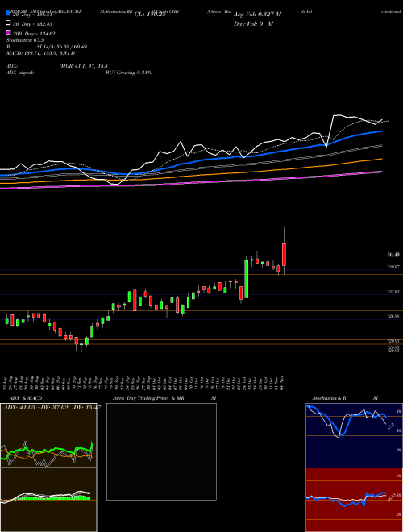Image resolution: width=403 pixels, height=532 pixels.
Task: Click the white 50 Day legend swatch
Action: 8,23
